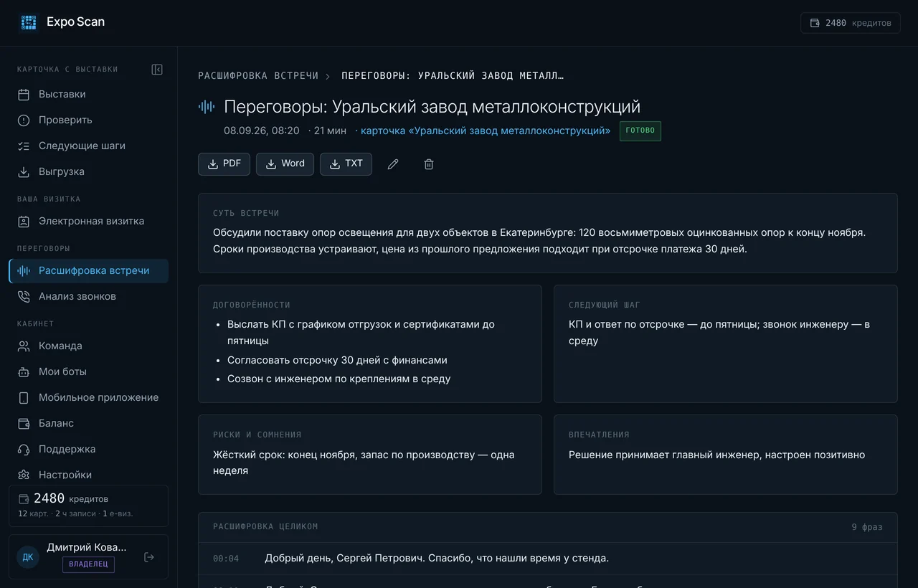Click the 'Согласовать отсрочку 30 дней с финансами' item
The image size is (918, 588).
coord(337,360)
